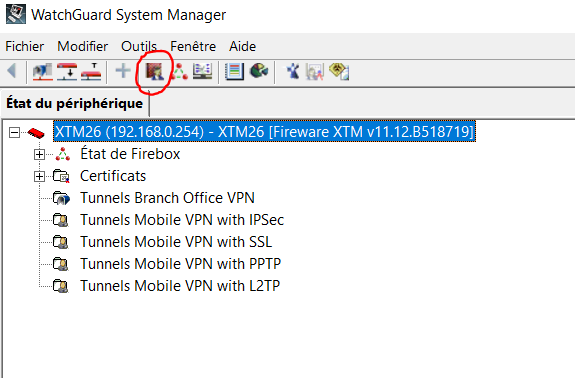Screen dimensions: 575x378
Task: Expand the État de Firebox node
Action: (x=39, y=154)
